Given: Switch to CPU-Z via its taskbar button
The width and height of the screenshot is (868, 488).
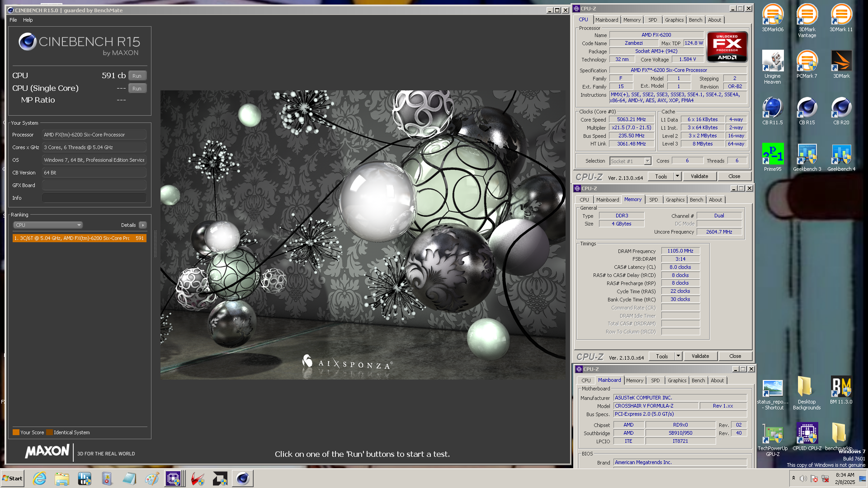Looking at the screenshot, I should point(174,479).
